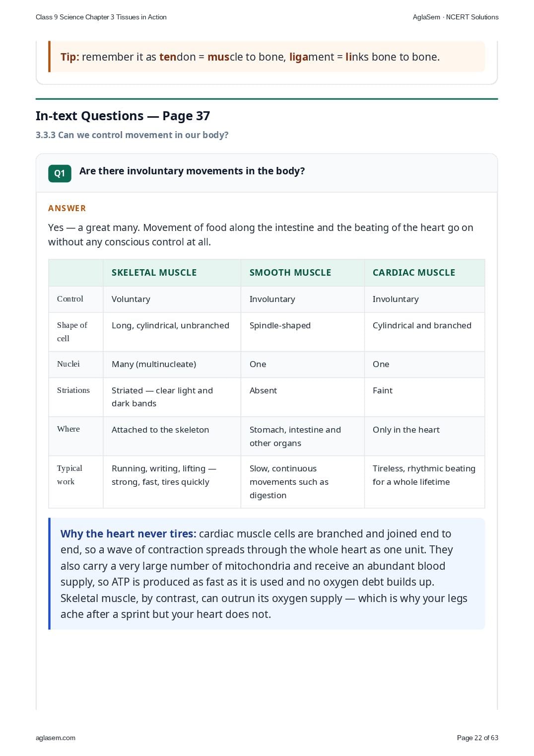The image size is (534, 756).
Task: Select the Smooth Muscle column header
Action: click(290, 273)
